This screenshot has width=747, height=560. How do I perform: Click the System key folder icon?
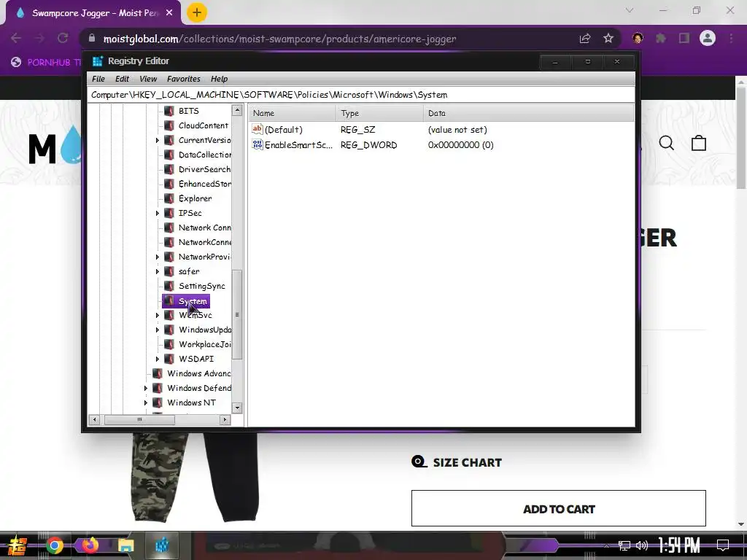[169, 301]
